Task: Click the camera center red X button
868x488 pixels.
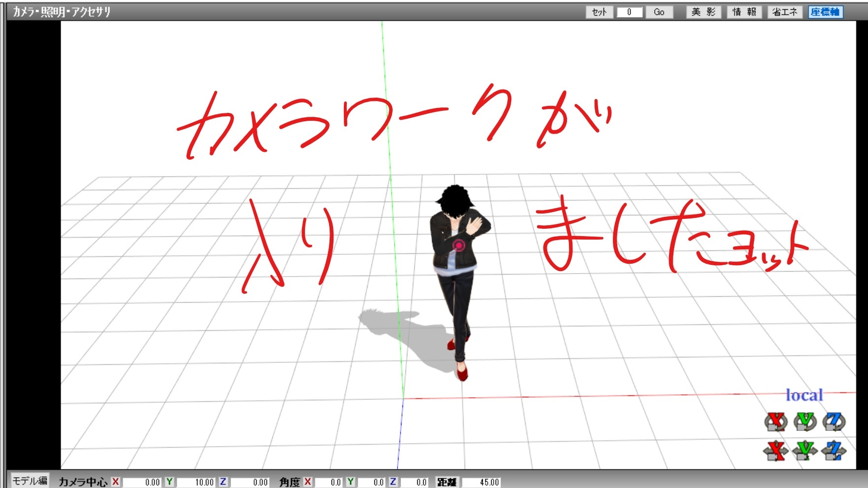Action: (115, 482)
